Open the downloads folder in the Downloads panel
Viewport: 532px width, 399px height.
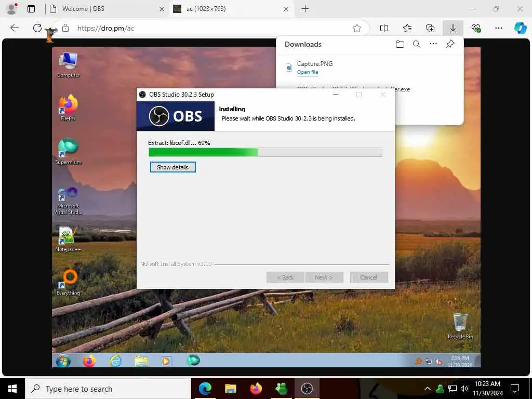[x=400, y=44]
